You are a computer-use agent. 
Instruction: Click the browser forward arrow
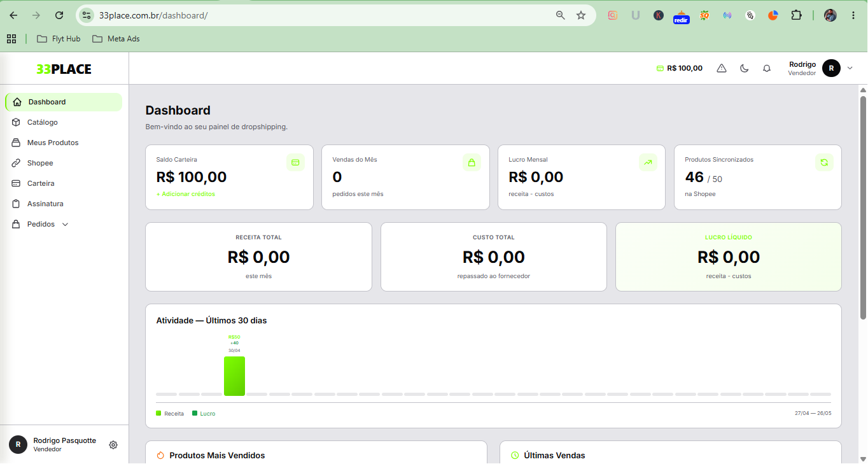36,15
